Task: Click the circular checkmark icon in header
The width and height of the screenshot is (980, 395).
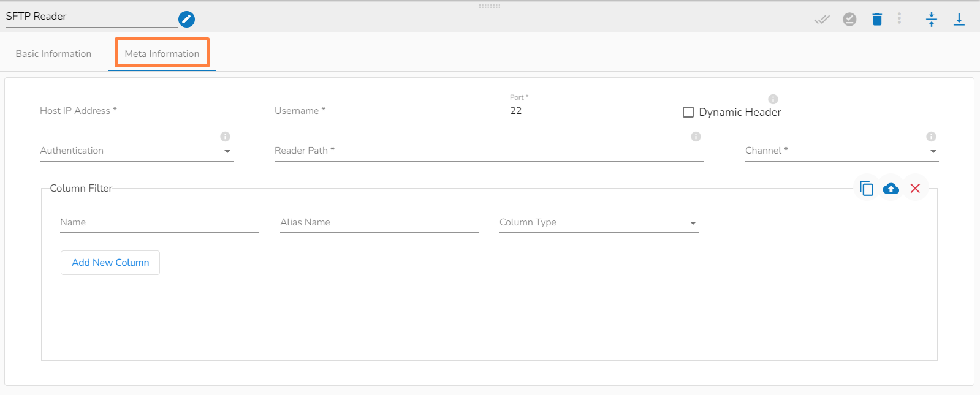Action: tap(849, 20)
